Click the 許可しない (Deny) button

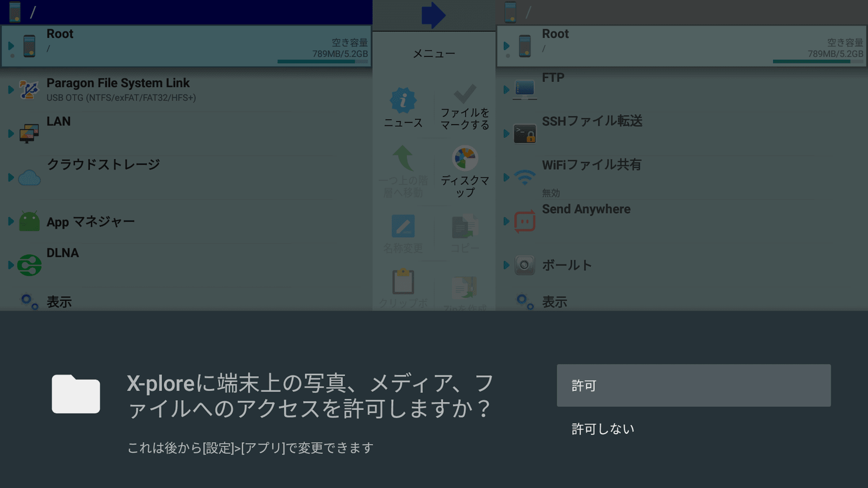coord(603,429)
